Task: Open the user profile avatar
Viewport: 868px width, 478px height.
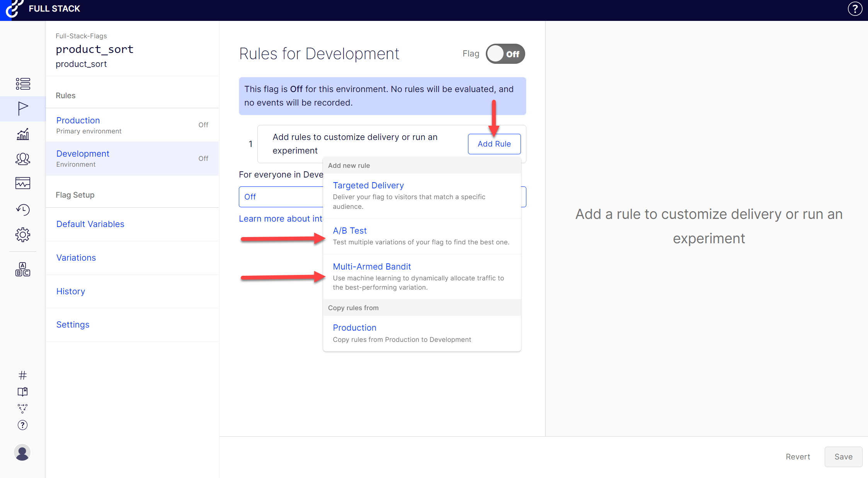Action: [x=22, y=452]
